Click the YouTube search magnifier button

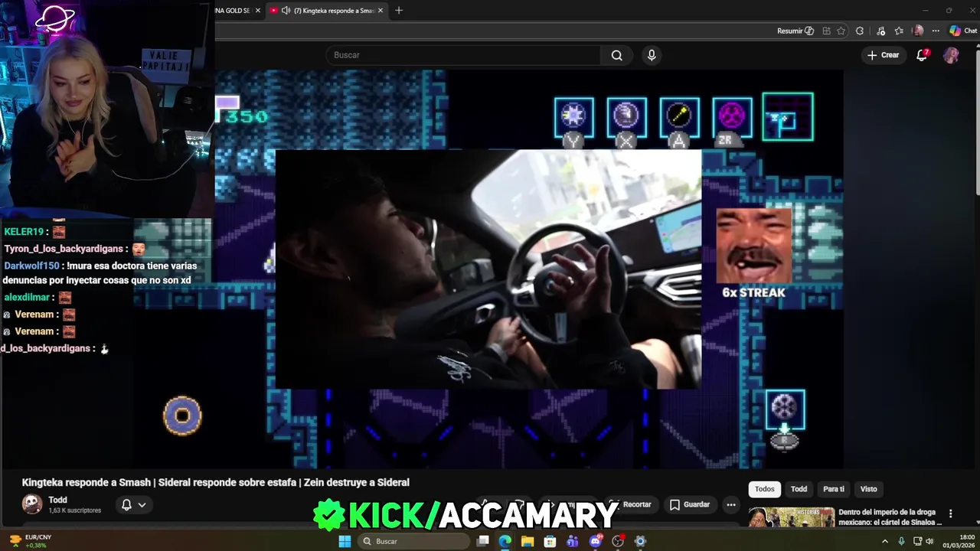click(616, 55)
